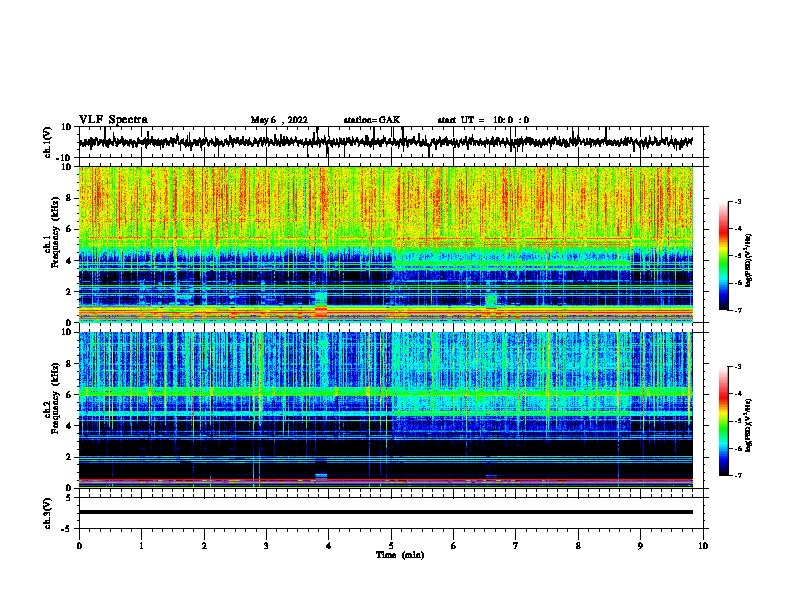Click the time axis tick label "10"
This screenshot has width=792, height=612.
(703, 546)
